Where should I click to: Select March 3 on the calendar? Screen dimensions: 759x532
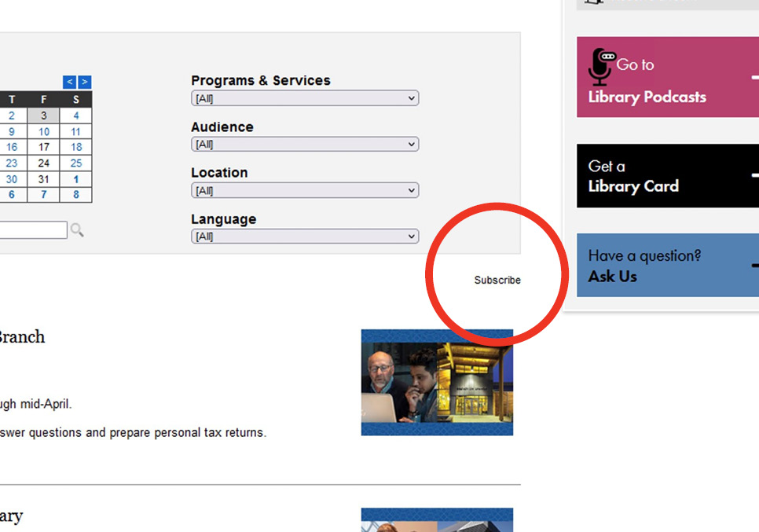[44, 116]
